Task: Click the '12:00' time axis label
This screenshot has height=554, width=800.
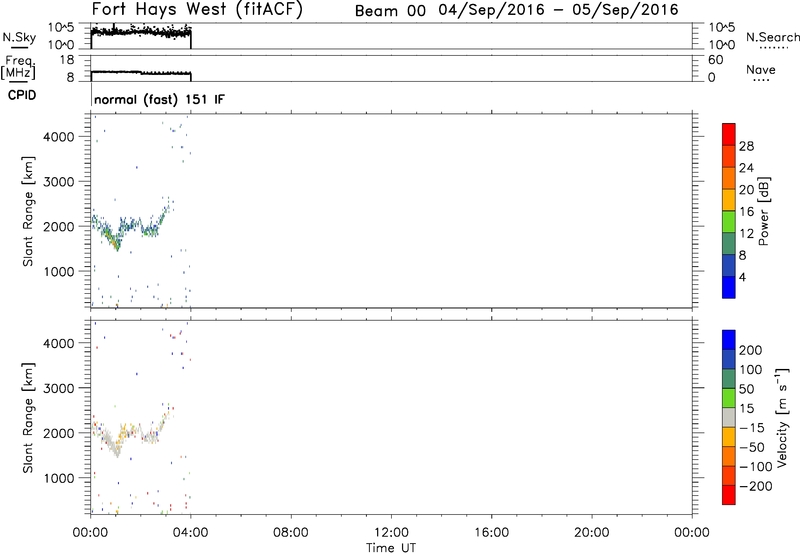Action: [391, 533]
